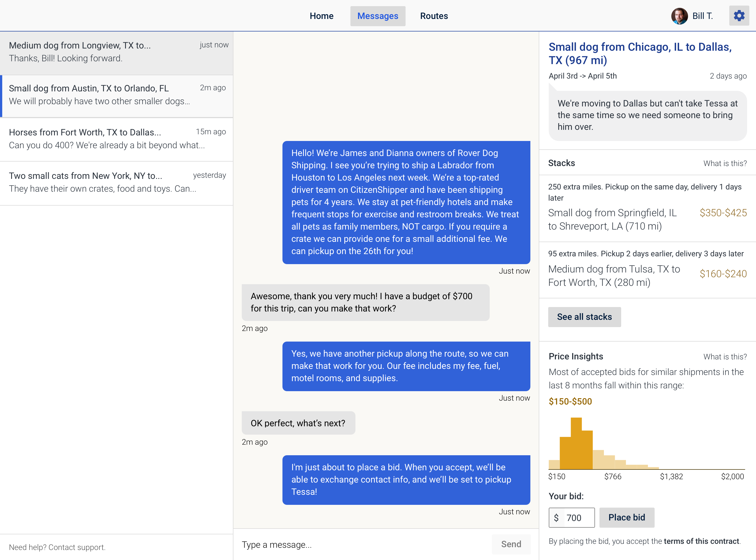Viewport: 756px width, 560px height.
Task: Open the settings gear icon
Action: point(739,16)
